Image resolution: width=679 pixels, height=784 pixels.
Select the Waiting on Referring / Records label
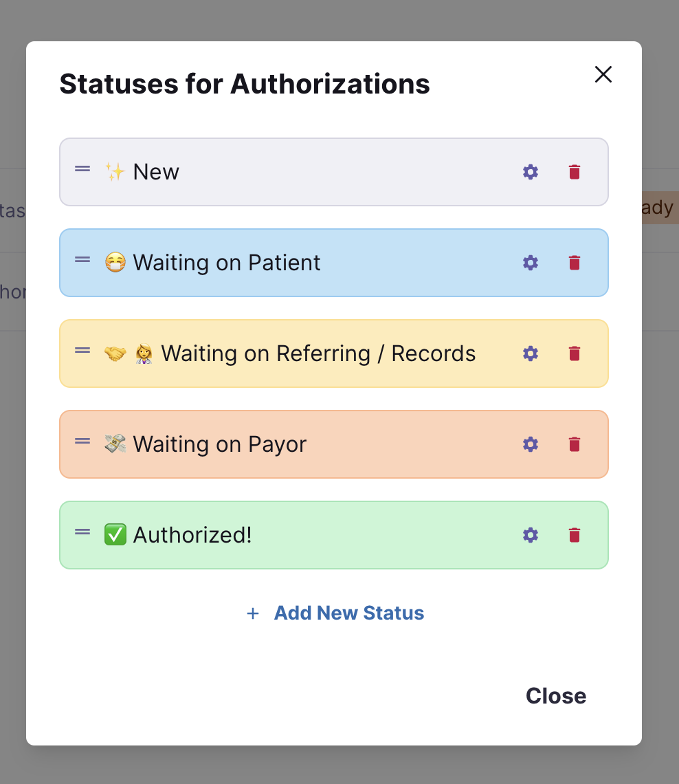(x=318, y=353)
